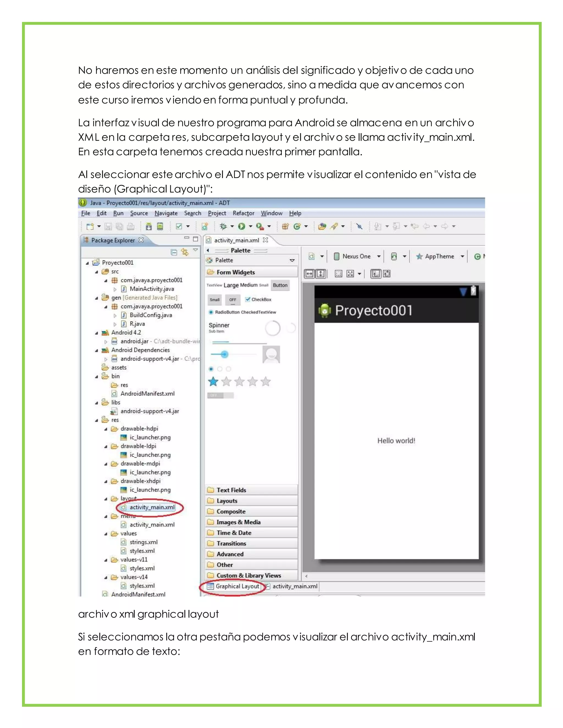Select strings.xml in values folder
The width and height of the screenshot is (563, 728).
tap(139, 542)
